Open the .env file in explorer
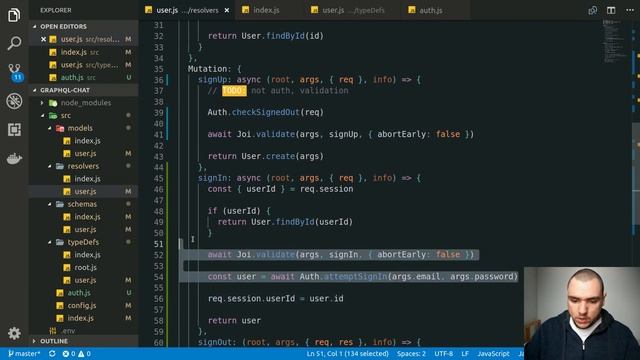 pos(84,331)
